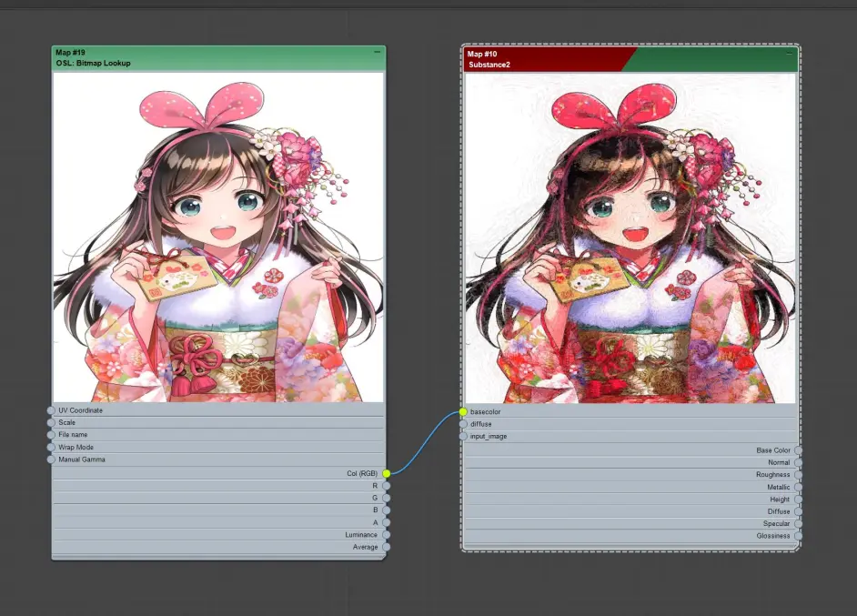Click the Average output socket

tap(387, 547)
